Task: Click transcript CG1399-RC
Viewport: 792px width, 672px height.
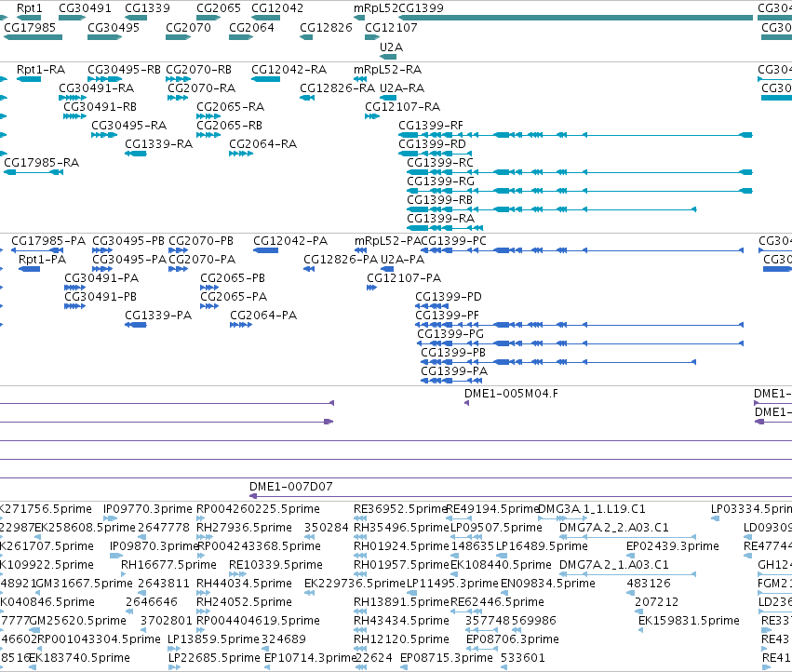Action: tap(440, 163)
